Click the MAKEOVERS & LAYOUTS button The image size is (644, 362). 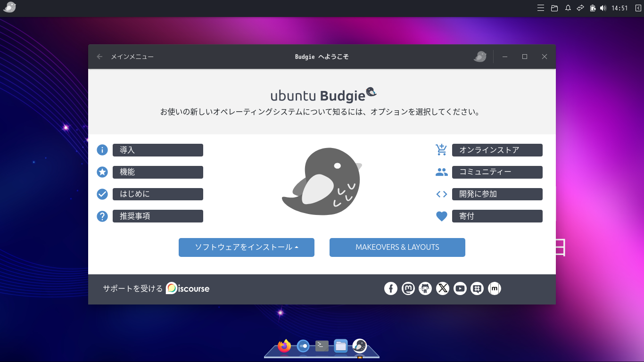click(x=397, y=247)
